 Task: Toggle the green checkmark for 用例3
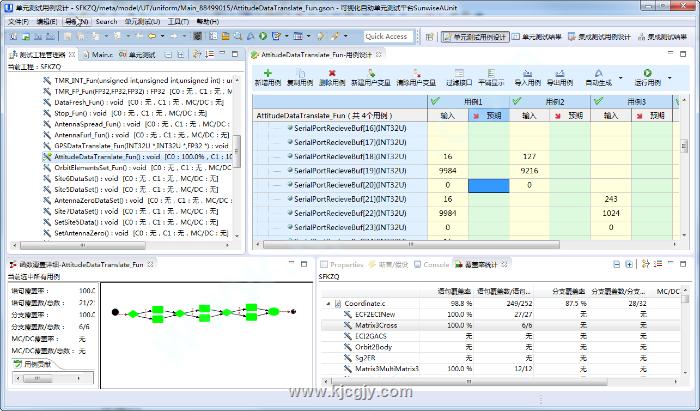[597, 102]
